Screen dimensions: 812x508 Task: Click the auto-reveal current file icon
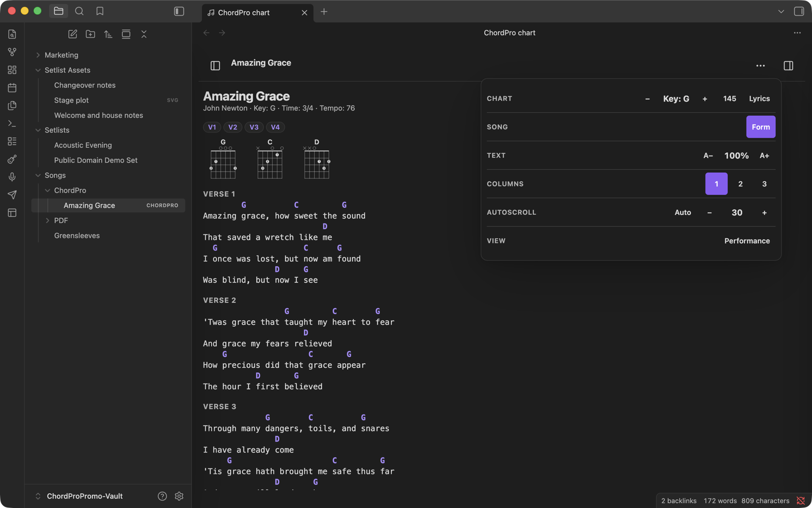(126, 34)
